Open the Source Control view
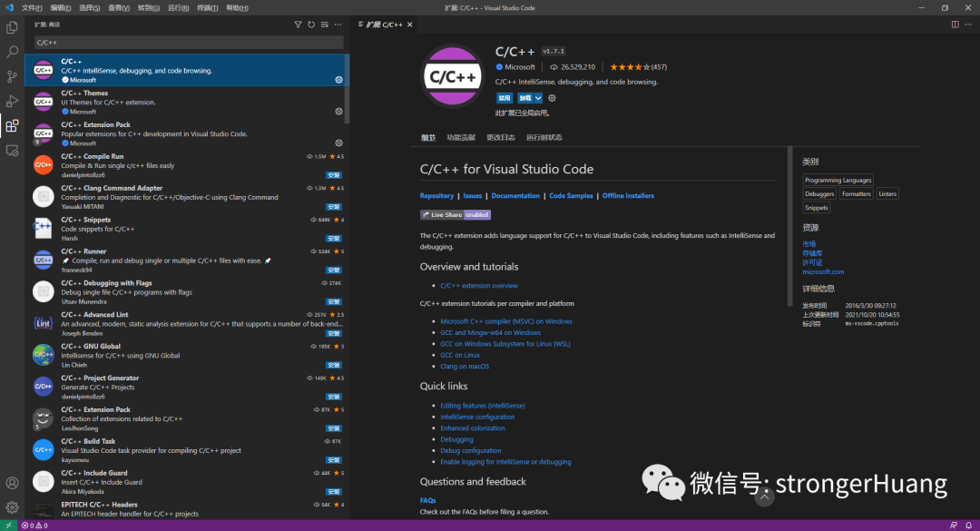This screenshot has height=531, width=980. tap(12, 77)
